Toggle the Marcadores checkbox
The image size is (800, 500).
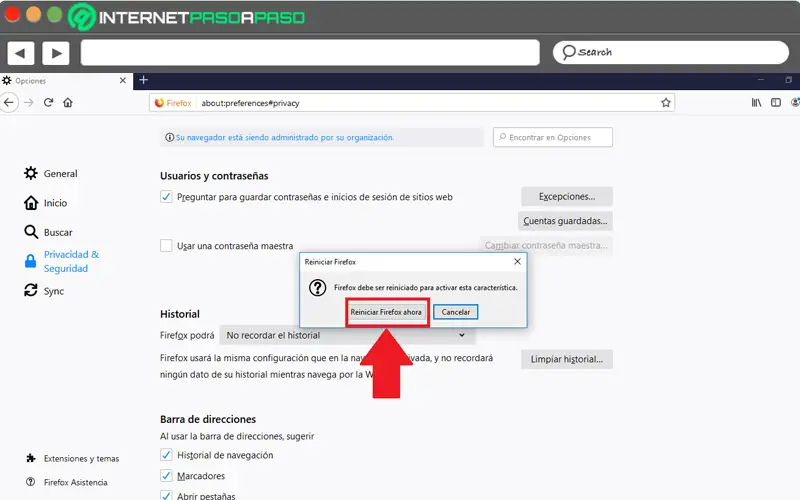pyautogui.click(x=166, y=476)
